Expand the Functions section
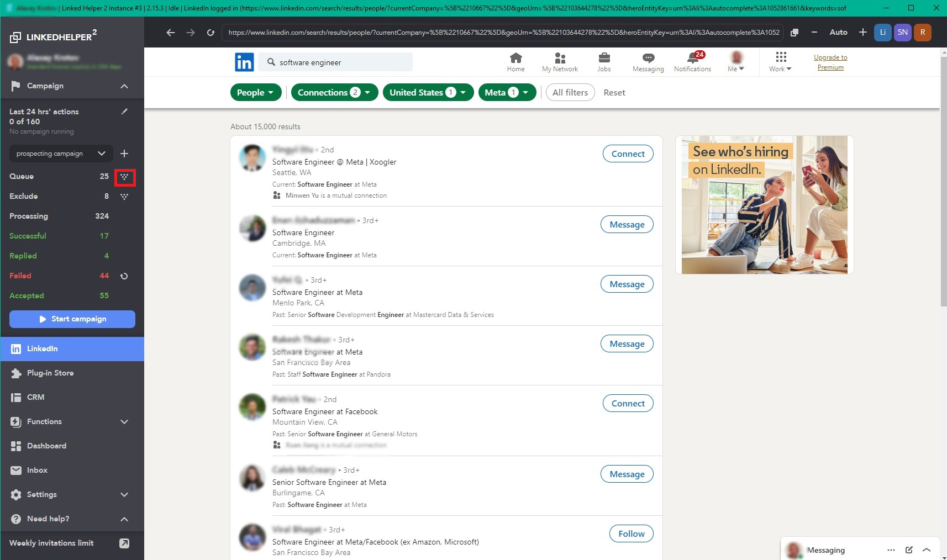 click(x=124, y=422)
